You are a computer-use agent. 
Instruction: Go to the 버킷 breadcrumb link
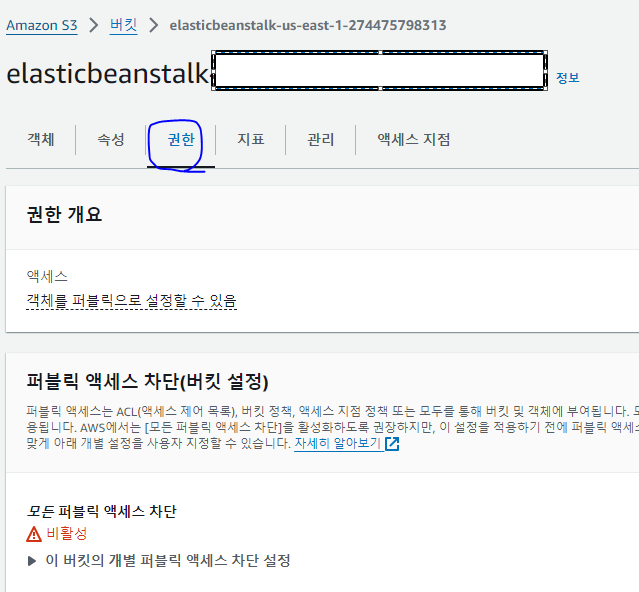tap(123, 25)
